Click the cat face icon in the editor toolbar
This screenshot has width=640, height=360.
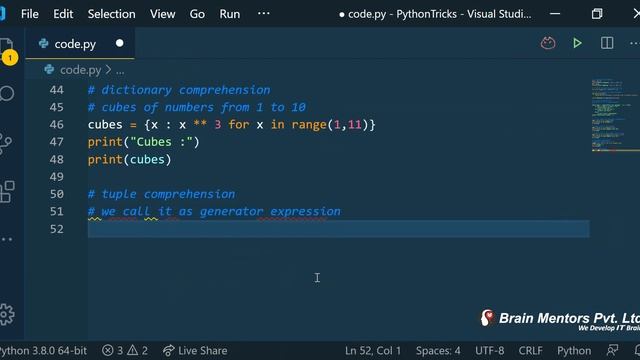pyautogui.click(x=548, y=43)
